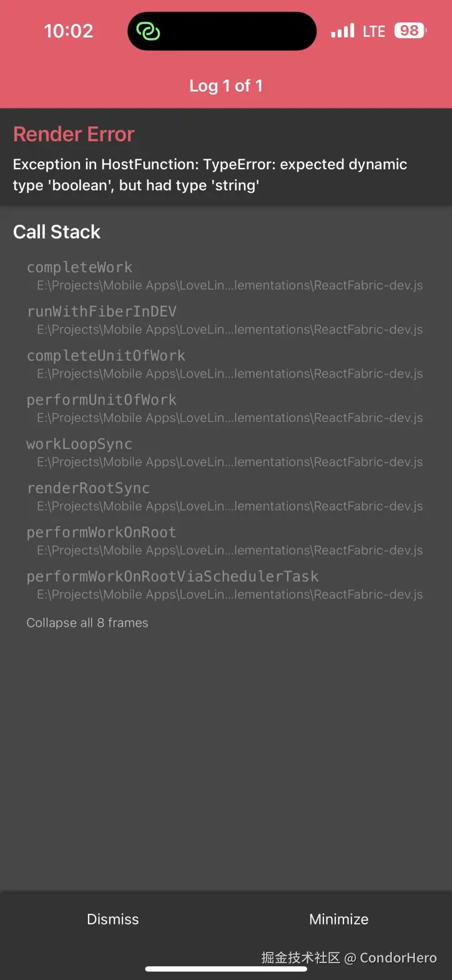The image size is (452, 980).
Task: Tap the performWorkOnRoot stack frame
Action: click(225, 541)
